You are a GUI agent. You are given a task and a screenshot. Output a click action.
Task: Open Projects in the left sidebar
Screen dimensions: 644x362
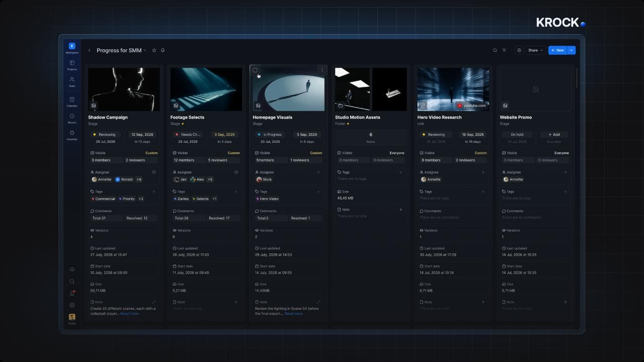[x=72, y=65]
